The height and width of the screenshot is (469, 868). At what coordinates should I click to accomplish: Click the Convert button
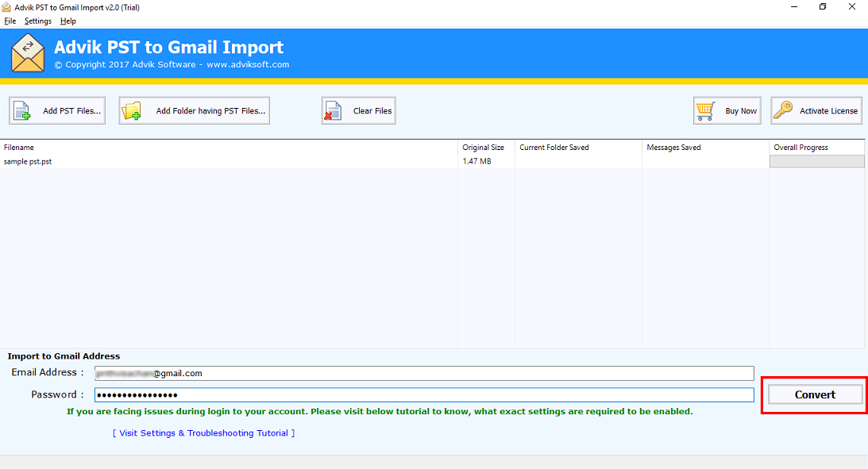coord(814,394)
